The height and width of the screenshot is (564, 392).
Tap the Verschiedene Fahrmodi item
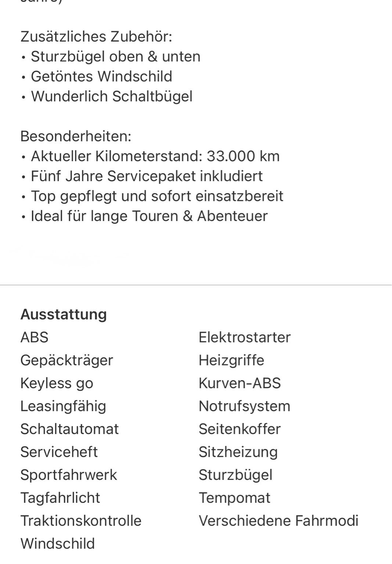(x=279, y=521)
